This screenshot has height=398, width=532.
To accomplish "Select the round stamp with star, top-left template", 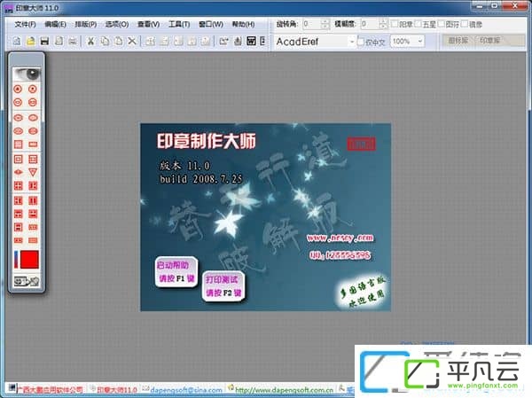I will (18, 89).
